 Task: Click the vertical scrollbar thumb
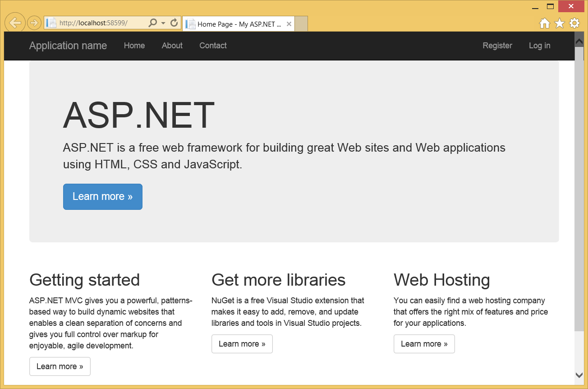click(x=579, y=189)
